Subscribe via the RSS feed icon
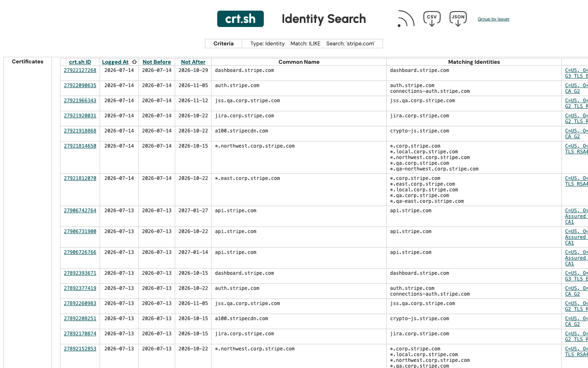This screenshot has height=368, width=588. click(406, 19)
